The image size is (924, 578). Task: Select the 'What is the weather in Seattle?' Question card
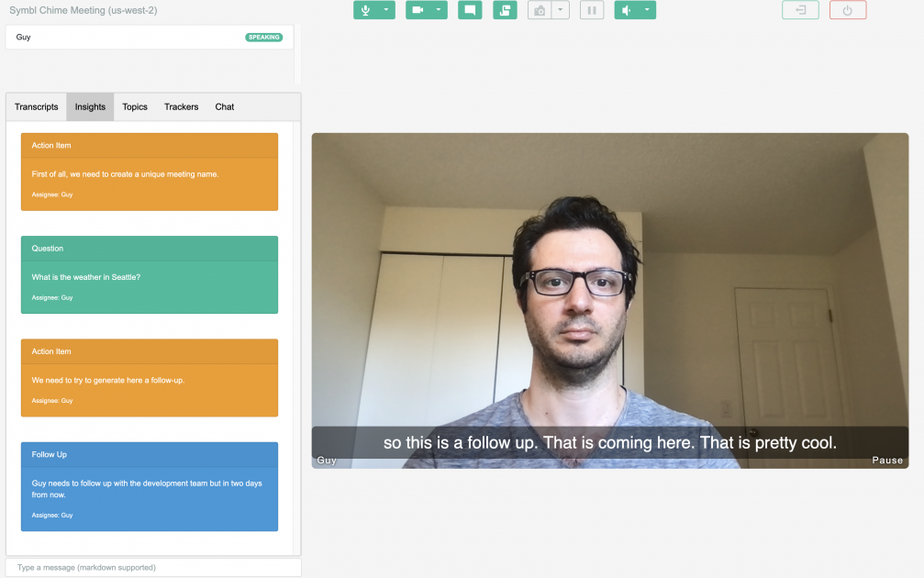pyautogui.click(x=149, y=274)
